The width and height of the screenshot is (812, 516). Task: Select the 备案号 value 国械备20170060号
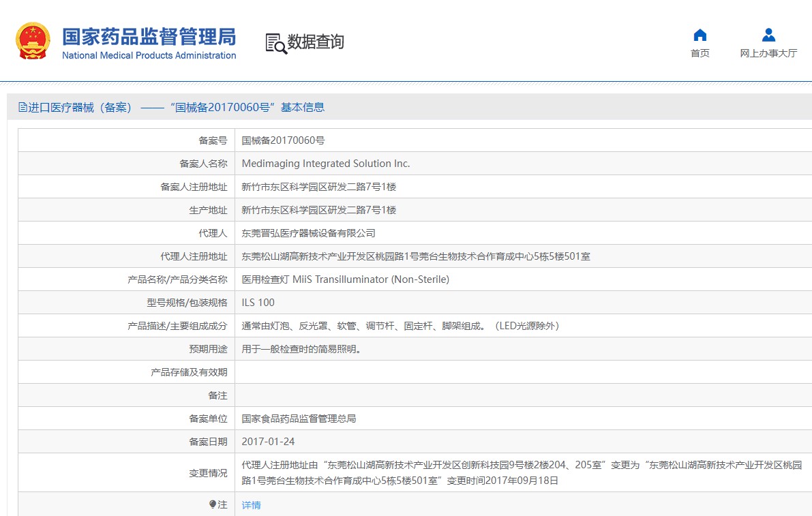[283, 140]
